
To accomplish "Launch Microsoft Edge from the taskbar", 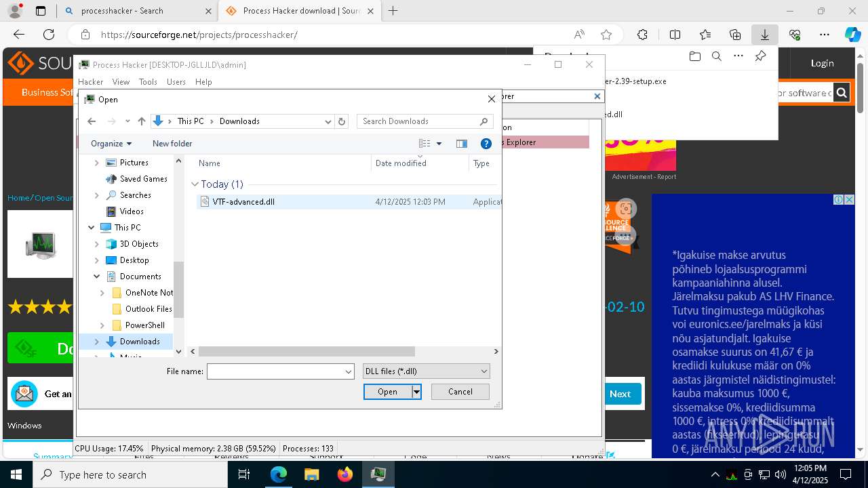I will (279, 474).
